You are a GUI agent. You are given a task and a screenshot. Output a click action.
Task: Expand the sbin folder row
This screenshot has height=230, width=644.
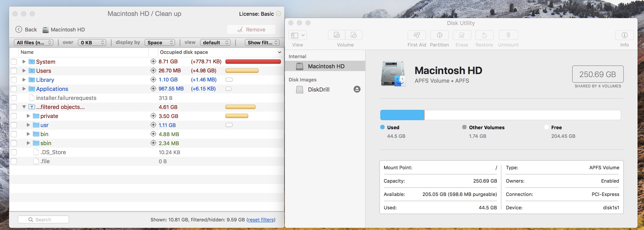point(28,143)
